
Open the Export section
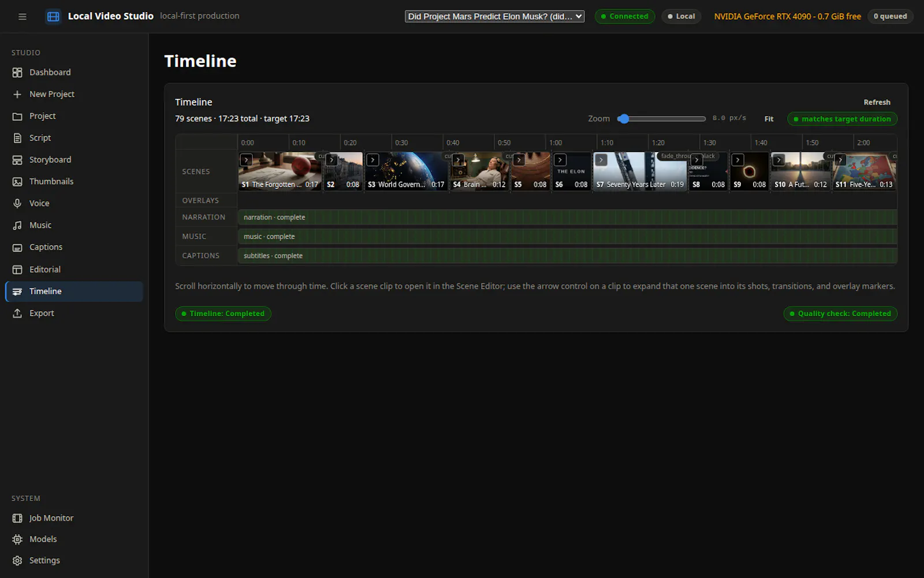(74, 313)
